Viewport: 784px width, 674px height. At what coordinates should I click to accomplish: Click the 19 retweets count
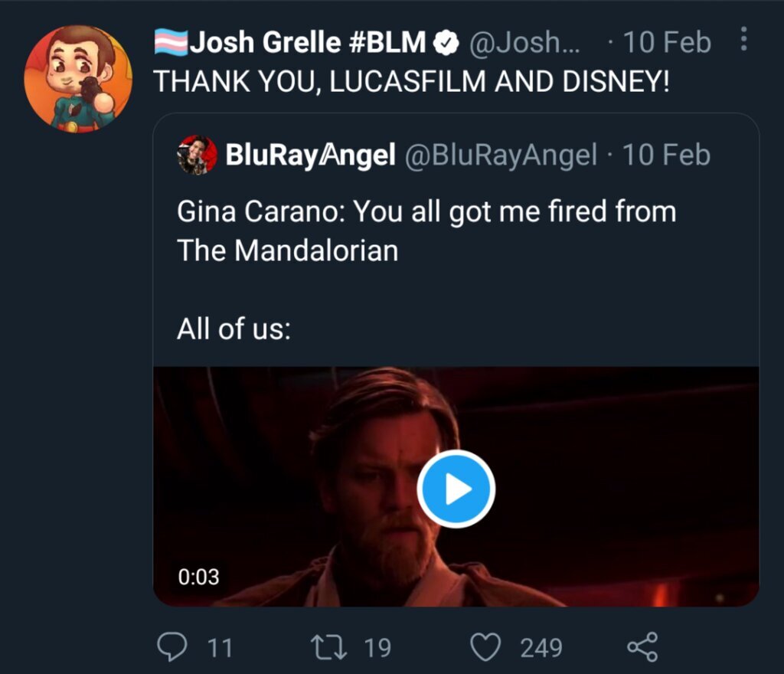coord(377,648)
